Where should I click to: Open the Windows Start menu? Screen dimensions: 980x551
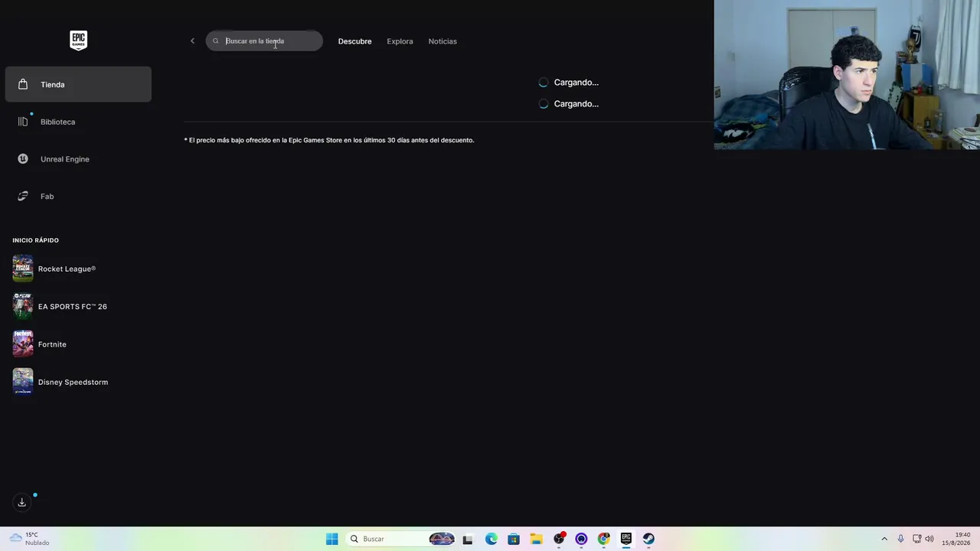click(332, 539)
